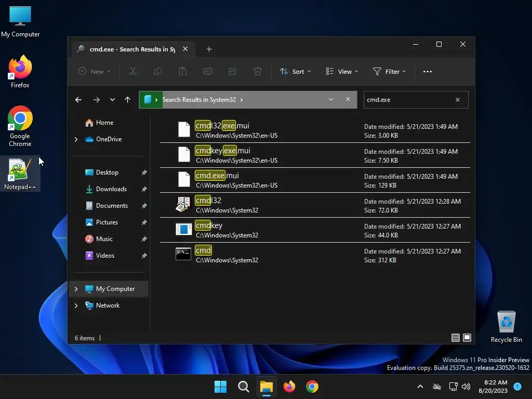Click the Delete trash icon in toolbar
The height and width of the screenshot is (399, 532).
258,71
